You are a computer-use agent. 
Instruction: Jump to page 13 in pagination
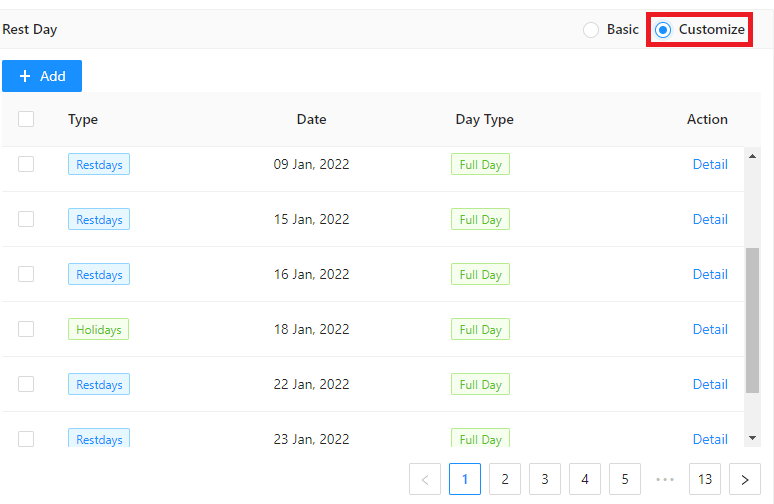click(x=705, y=480)
